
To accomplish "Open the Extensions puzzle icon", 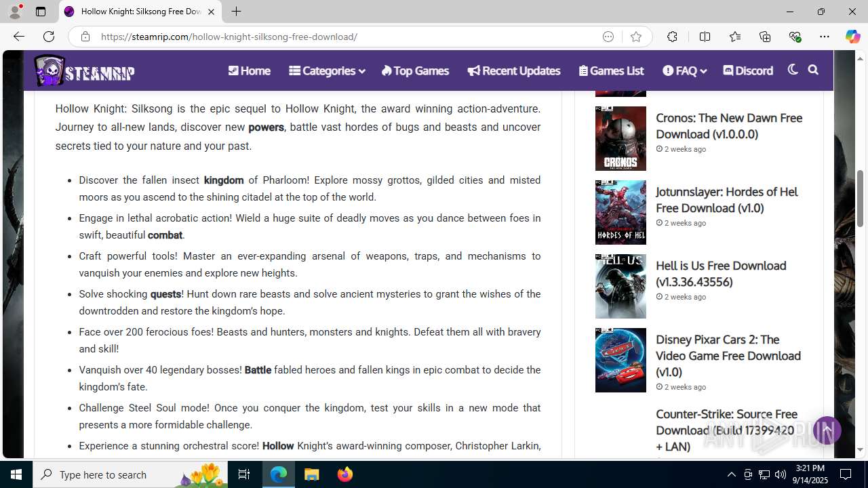I will tap(672, 37).
